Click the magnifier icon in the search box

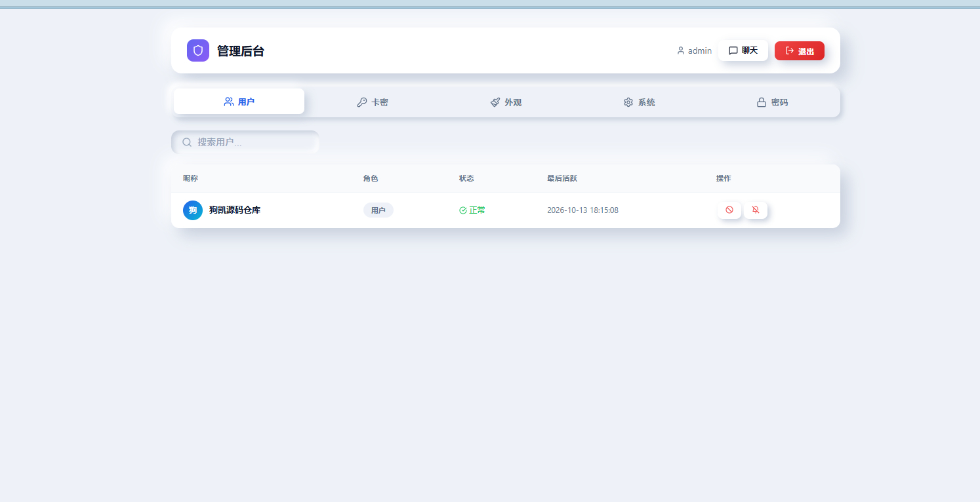pyautogui.click(x=187, y=142)
